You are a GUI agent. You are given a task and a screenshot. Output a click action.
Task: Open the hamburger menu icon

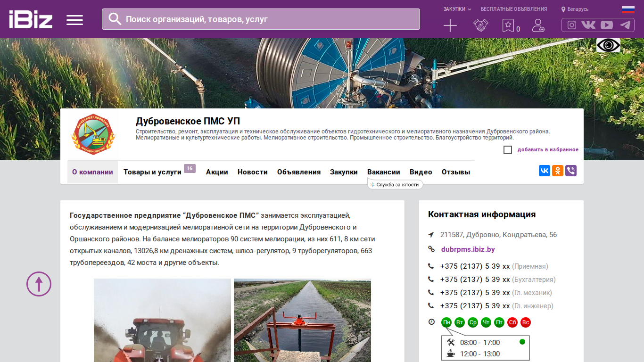[74, 20]
